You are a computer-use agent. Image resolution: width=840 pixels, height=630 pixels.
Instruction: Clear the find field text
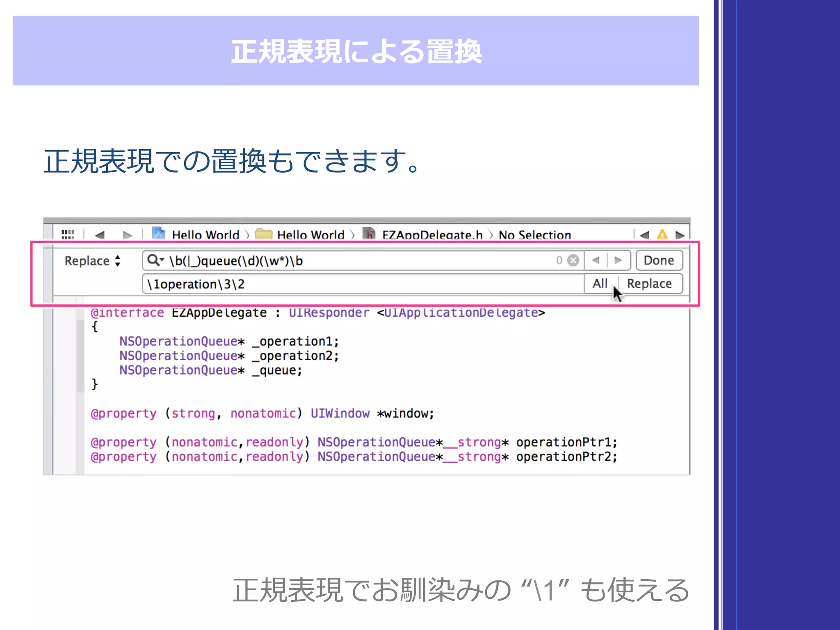click(573, 260)
